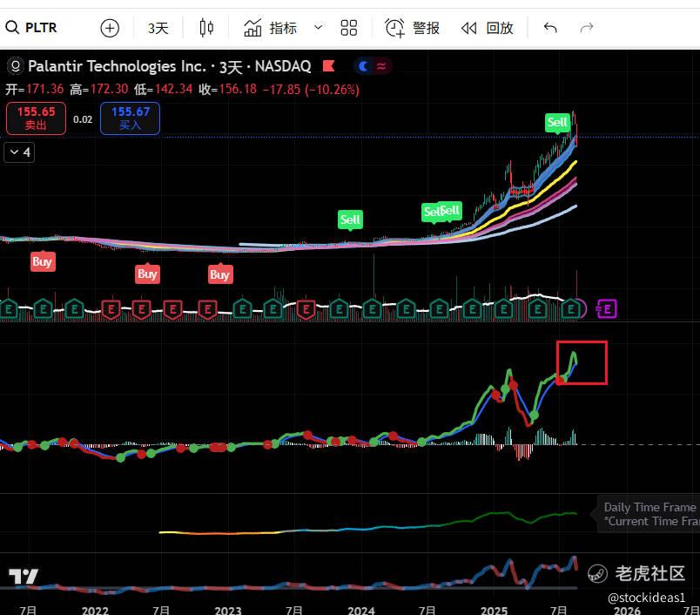The width and height of the screenshot is (700, 615).
Task: Open the PLTR symbol search
Action: click(x=31, y=28)
